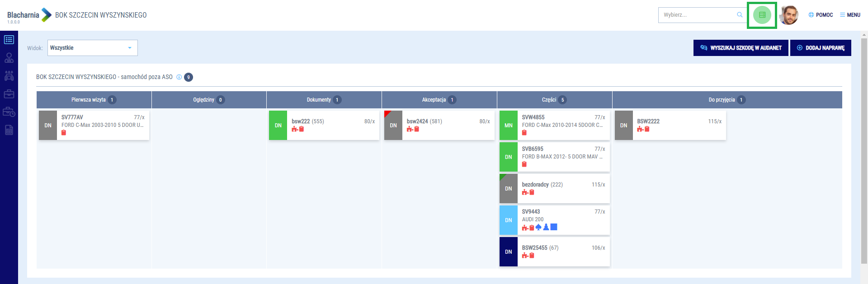Click the info icon beside samochód poza ASO
The image size is (868, 284).
(x=179, y=77)
